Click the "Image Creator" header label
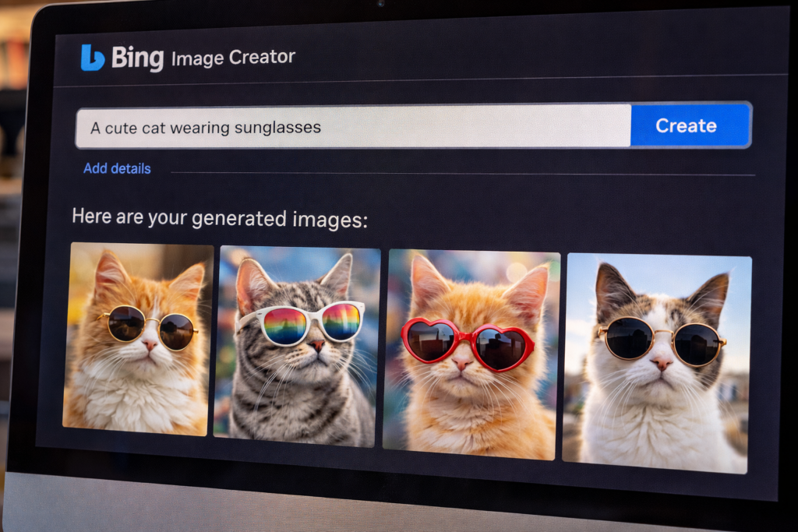 click(234, 57)
